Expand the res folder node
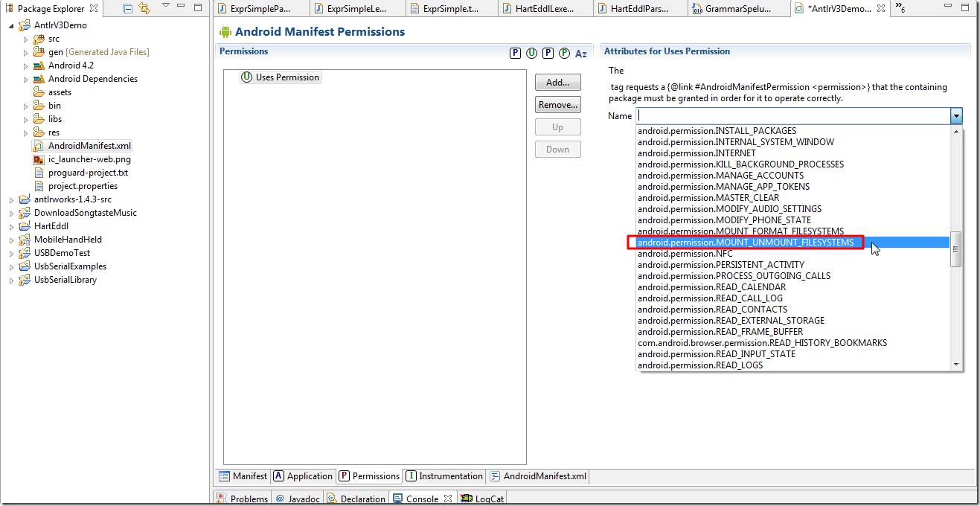This screenshot has width=980, height=506. [x=25, y=132]
